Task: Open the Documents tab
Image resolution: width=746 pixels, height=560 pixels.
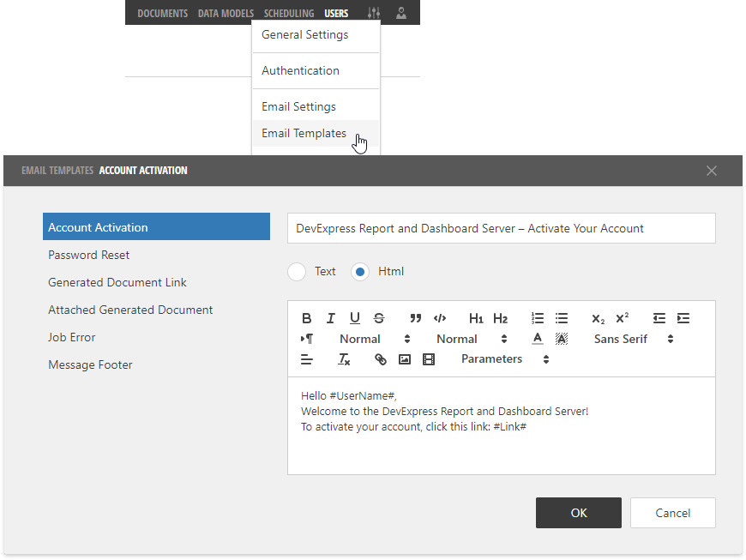Action: 163,14
